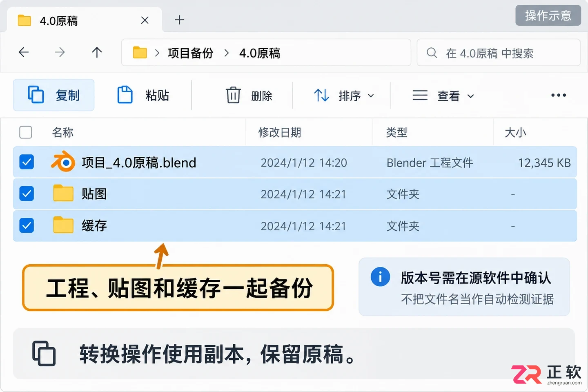Click the Blender 工程文件 type cell

(x=430, y=163)
